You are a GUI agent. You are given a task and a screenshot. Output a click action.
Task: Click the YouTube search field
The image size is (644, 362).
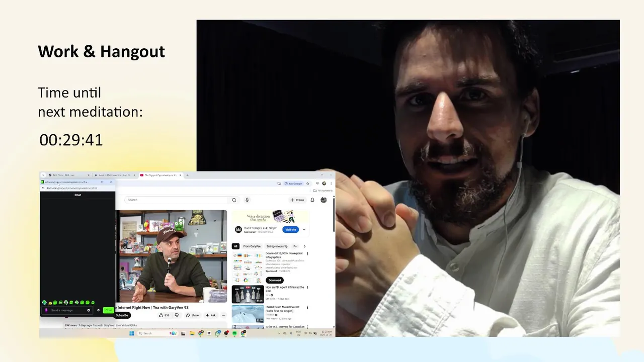(176, 200)
